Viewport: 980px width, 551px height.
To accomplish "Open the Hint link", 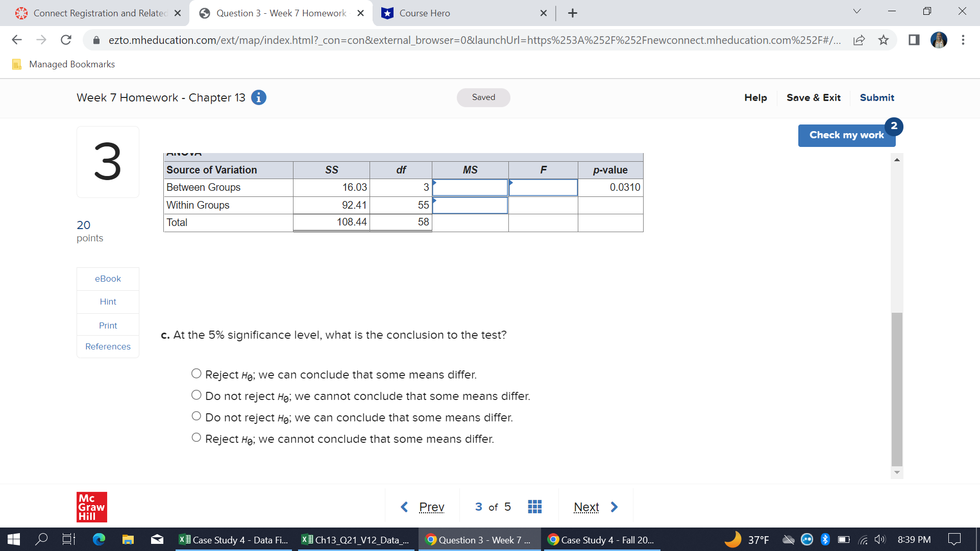I will pos(107,302).
